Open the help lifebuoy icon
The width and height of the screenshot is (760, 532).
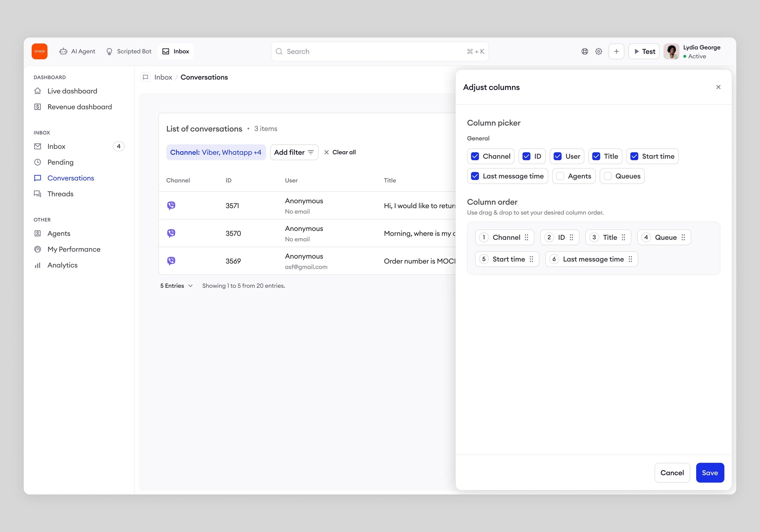click(x=585, y=51)
